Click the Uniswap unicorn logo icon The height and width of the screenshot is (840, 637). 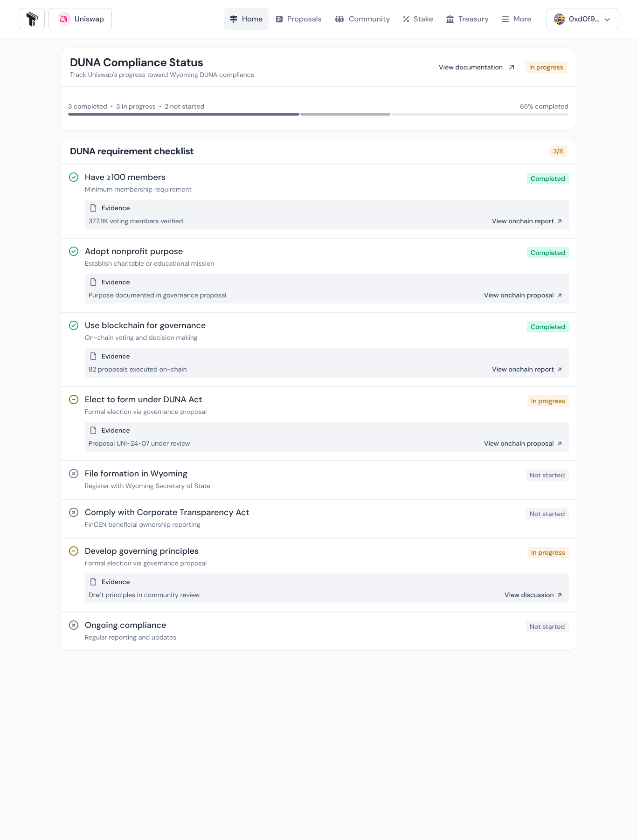coord(63,19)
